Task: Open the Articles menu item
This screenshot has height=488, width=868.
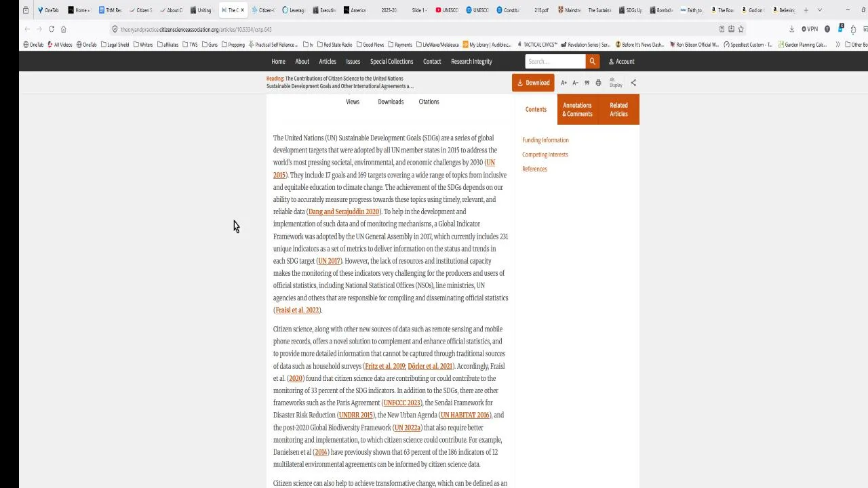Action: (x=328, y=62)
